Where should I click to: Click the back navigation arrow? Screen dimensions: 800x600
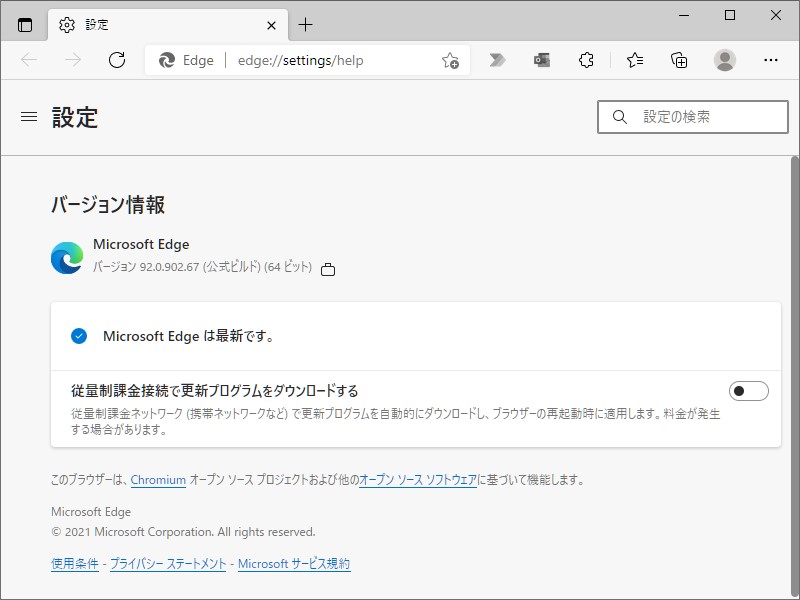coord(28,60)
